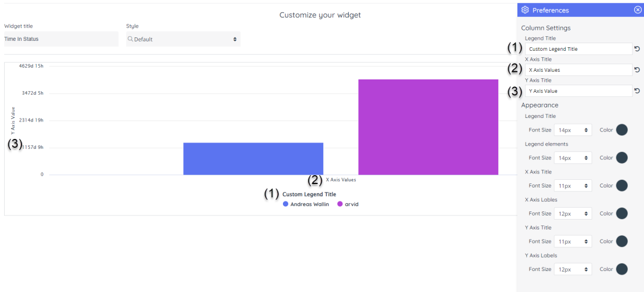644x292 pixels.
Task: Close the Preferences panel
Action: 638,10
